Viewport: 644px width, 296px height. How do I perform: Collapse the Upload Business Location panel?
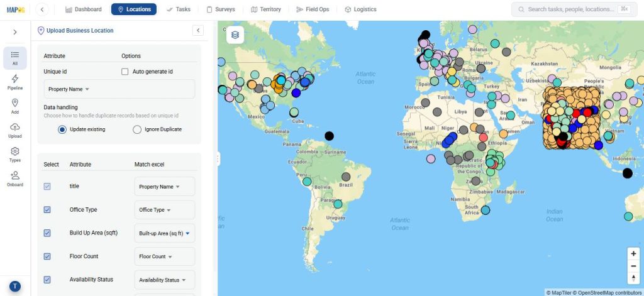coord(198,30)
